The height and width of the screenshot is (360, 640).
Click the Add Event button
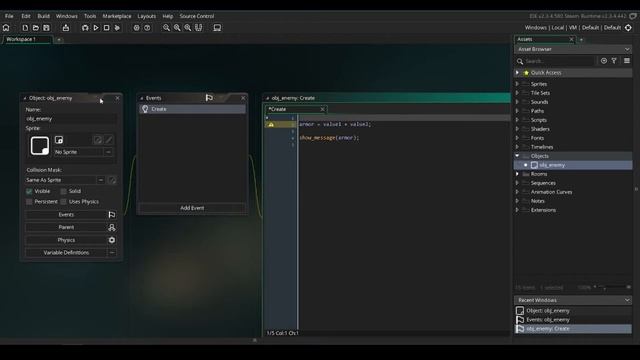pos(192,208)
